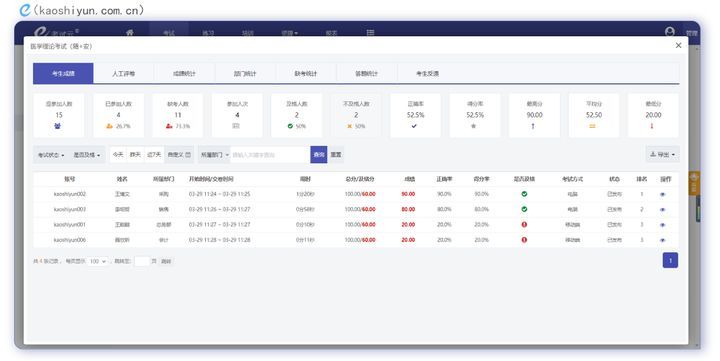Filter results by 近7天
Viewport: 720px width, 361px height.
coord(154,155)
